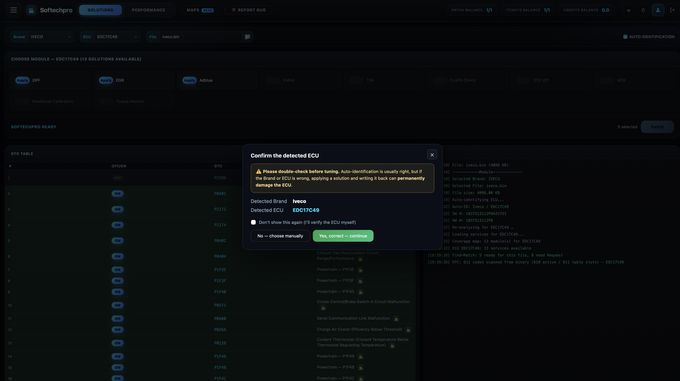Click 'No — choose manually' button
This screenshot has width=680, height=381.
click(x=280, y=236)
